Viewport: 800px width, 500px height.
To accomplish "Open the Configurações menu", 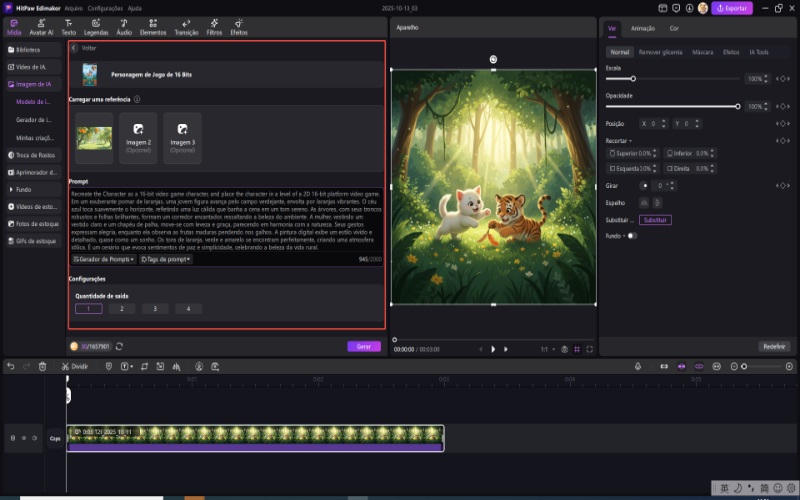I will [x=105, y=7].
